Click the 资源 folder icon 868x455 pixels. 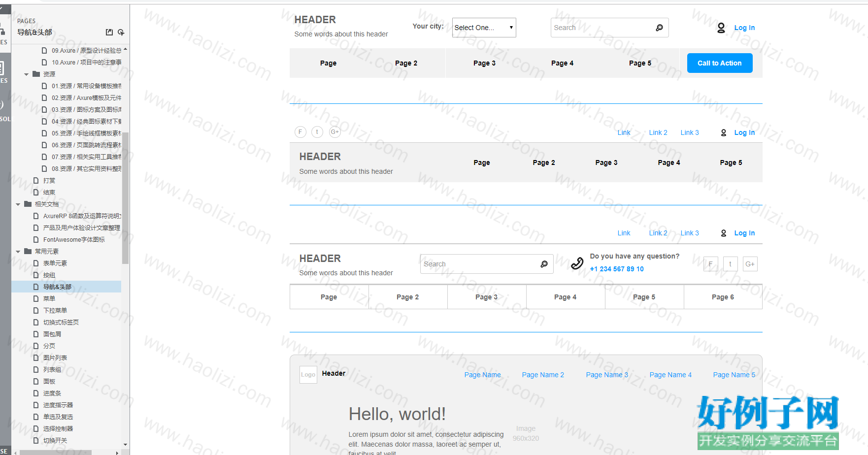tap(36, 74)
